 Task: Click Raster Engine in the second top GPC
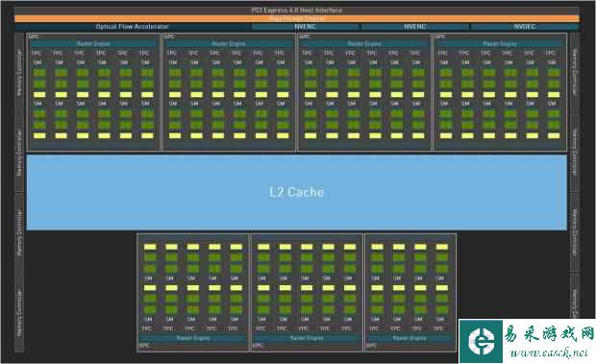(x=229, y=43)
